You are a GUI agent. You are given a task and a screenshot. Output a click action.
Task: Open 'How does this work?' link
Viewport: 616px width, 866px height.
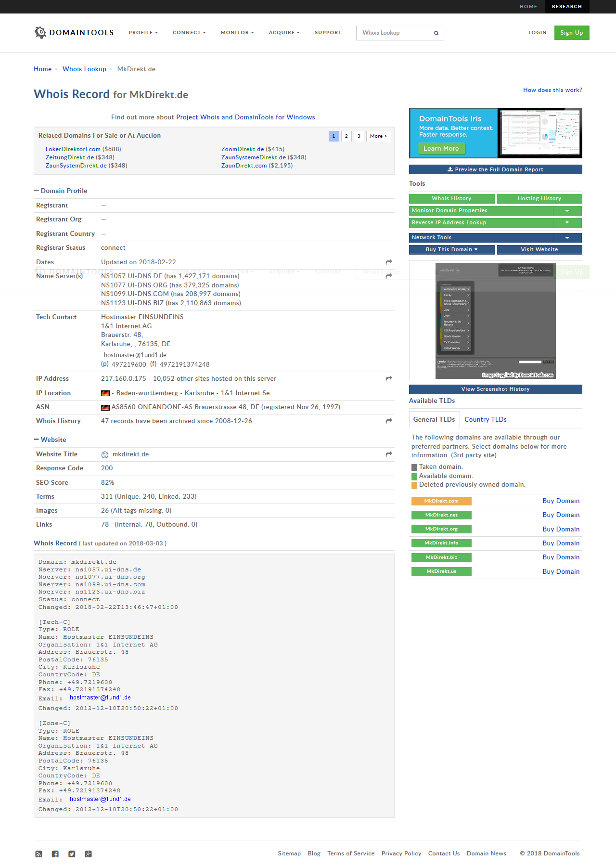tap(552, 90)
